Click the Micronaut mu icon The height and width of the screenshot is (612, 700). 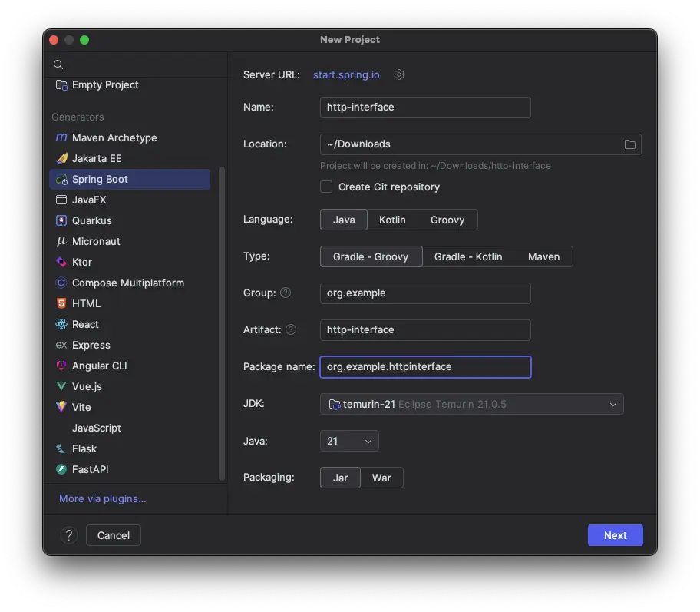click(x=61, y=241)
